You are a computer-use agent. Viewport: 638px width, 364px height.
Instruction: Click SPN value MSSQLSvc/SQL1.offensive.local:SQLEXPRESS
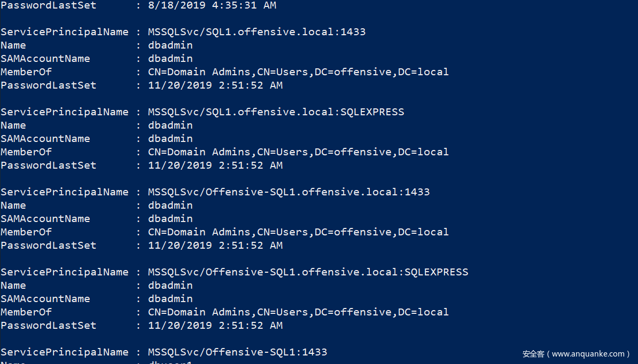pyautogui.click(x=276, y=112)
